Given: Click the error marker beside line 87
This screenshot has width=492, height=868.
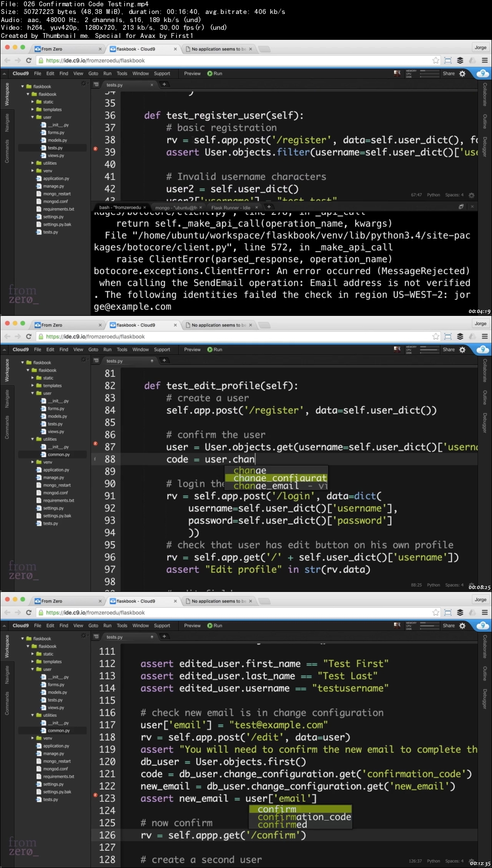Looking at the screenshot, I should point(95,444).
